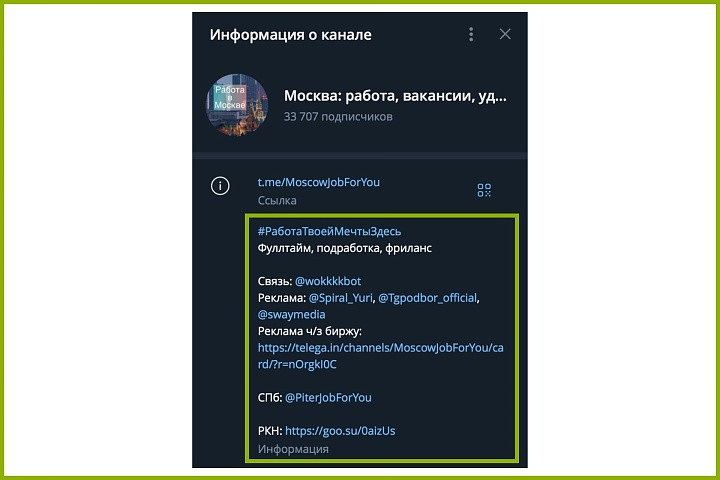The image size is (720, 480).
Task: Show the channel QR code
Action: point(484,190)
